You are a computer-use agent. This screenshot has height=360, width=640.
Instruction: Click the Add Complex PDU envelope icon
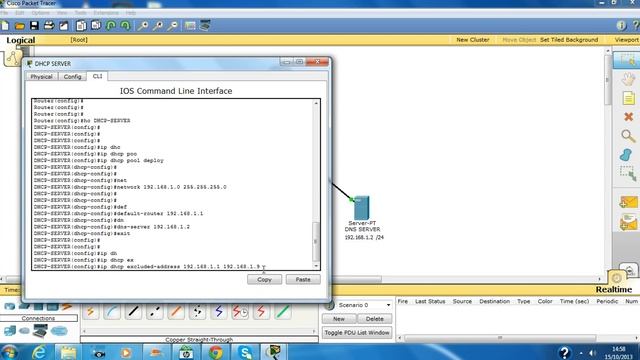628,222
